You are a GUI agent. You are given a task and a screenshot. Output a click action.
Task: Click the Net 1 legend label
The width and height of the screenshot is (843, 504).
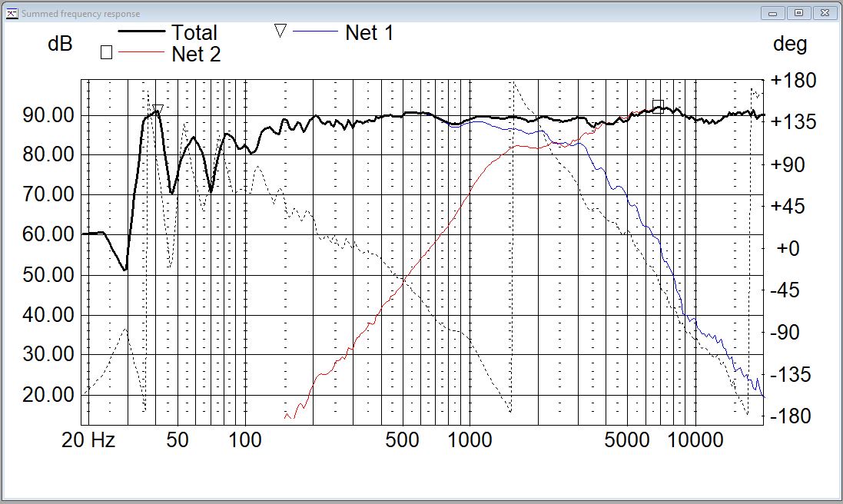pos(370,33)
